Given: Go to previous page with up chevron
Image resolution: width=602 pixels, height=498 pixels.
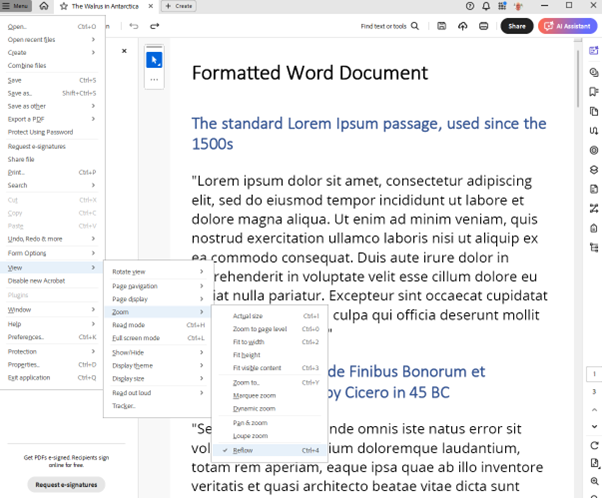Looking at the screenshot, I should [594, 410].
